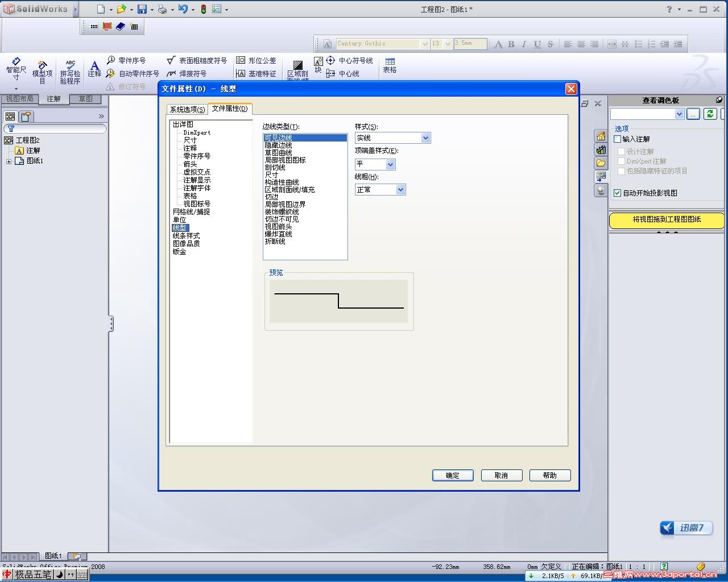728x582 pixels.
Task: Select the 基准特征 datum feature tool
Action: [x=256, y=73]
